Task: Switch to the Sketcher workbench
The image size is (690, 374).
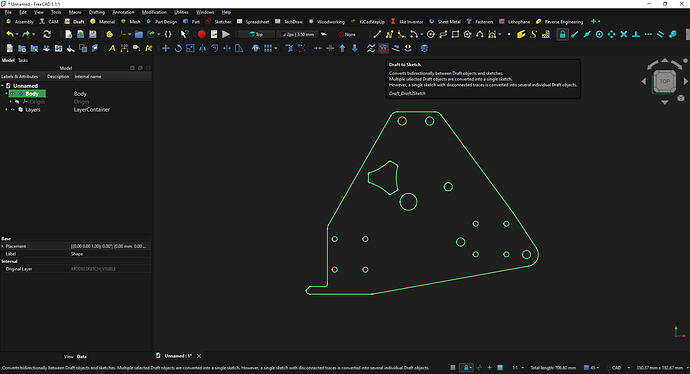Action: [218, 22]
